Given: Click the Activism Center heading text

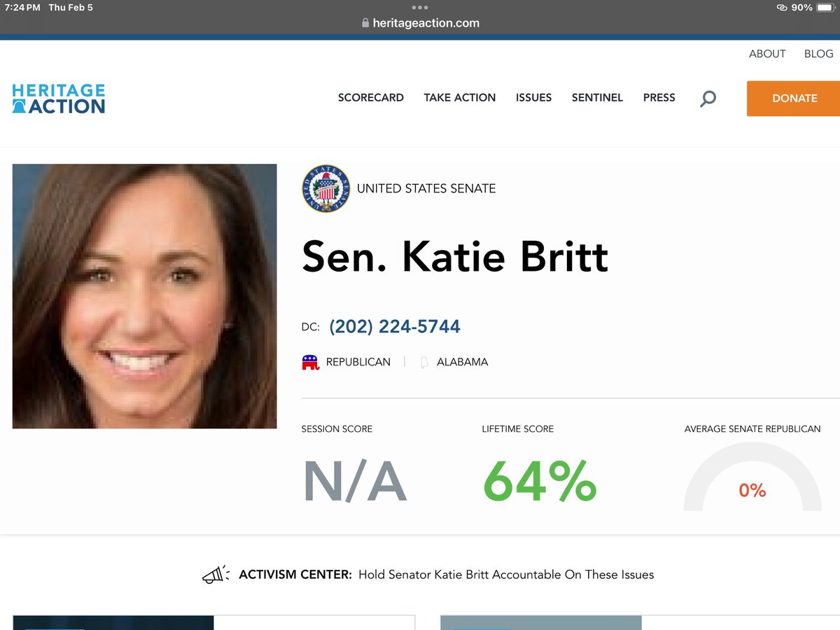Looking at the screenshot, I should [x=295, y=575].
